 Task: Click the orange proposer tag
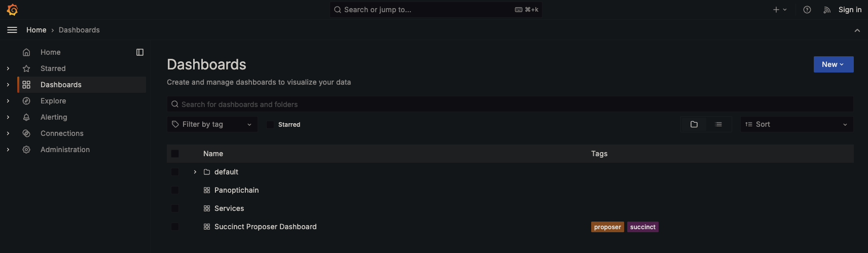[607, 227]
